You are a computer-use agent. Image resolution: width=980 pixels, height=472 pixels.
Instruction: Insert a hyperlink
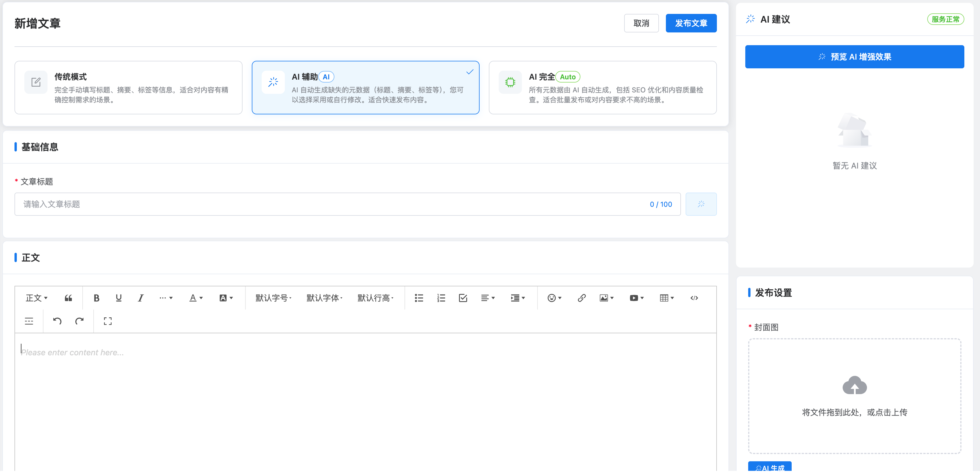click(x=581, y=298)
